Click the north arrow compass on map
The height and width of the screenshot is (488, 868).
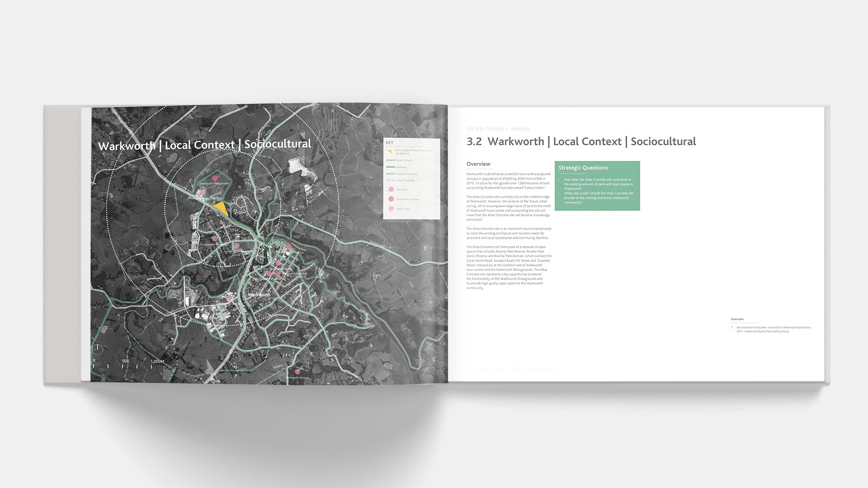click(x=97, y=348)
